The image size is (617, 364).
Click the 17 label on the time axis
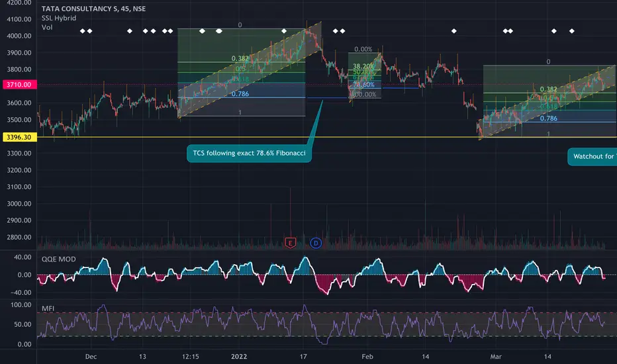pyautogui.click(x=303, y=357)
